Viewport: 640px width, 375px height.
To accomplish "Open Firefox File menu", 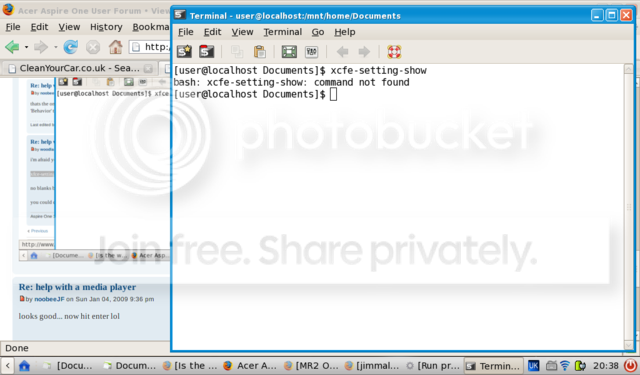I will 13,27.
